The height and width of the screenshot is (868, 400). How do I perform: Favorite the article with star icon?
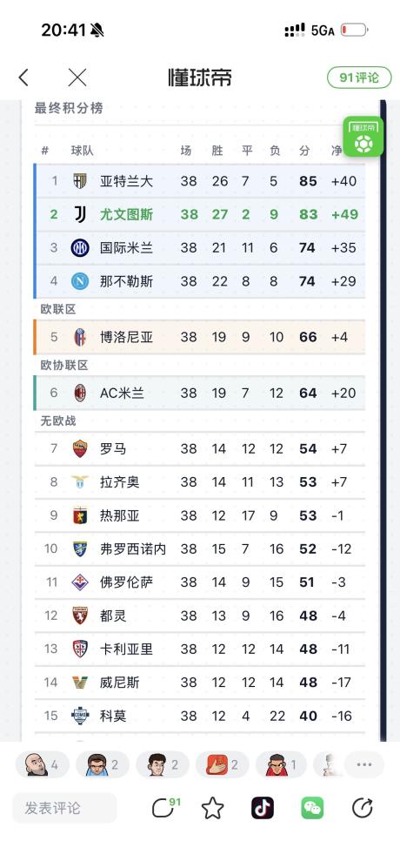coord(212,808)
